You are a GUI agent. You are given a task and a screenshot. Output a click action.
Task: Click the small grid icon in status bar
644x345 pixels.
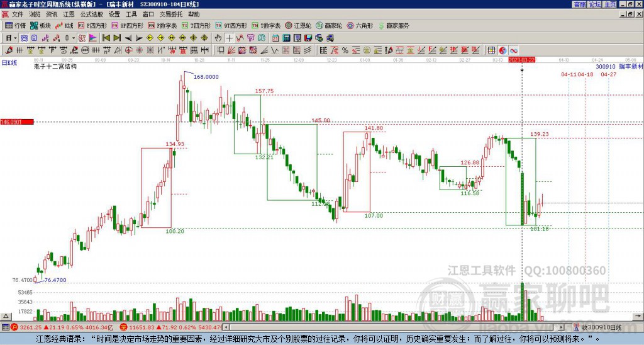(x=5, y=327)
